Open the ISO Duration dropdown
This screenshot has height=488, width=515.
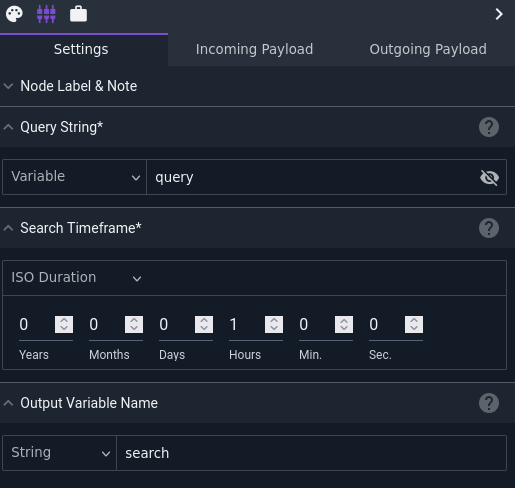(x=76, y=278)
